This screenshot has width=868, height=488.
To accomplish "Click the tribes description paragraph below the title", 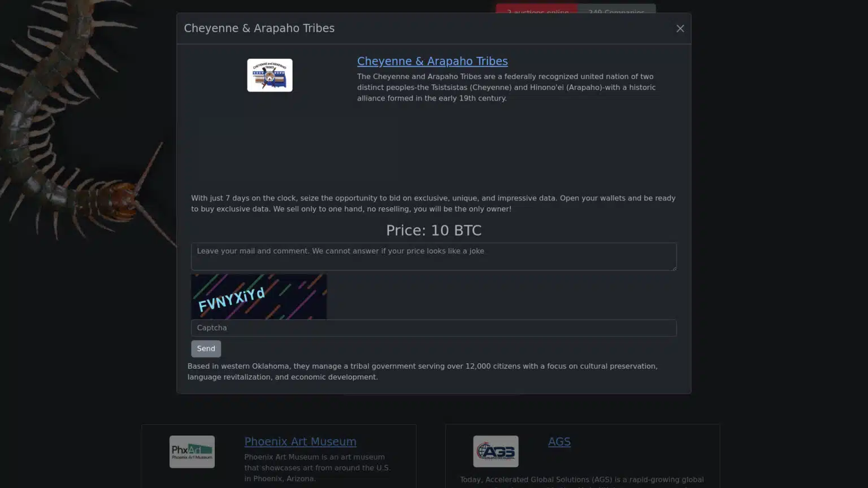I will click(506, 88).
